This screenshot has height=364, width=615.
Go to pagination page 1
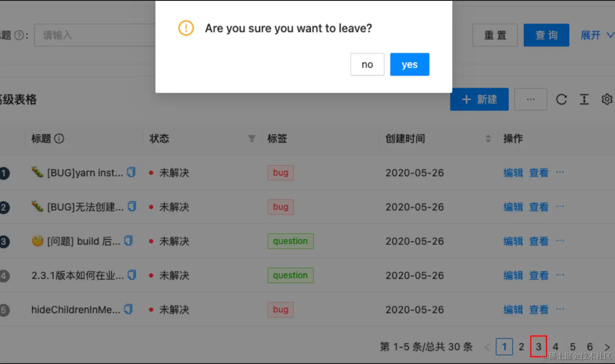click(x=504, y=347)
